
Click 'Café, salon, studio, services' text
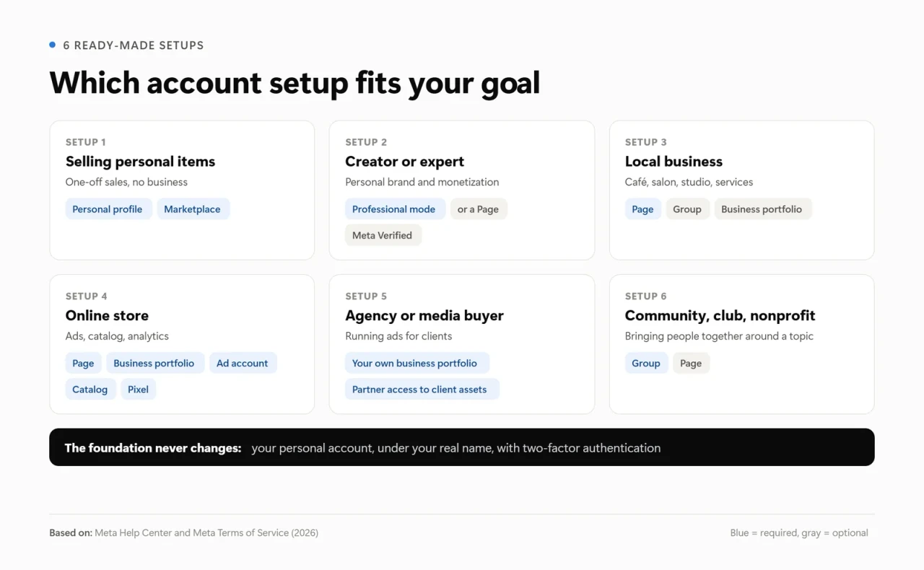[689, 182]
